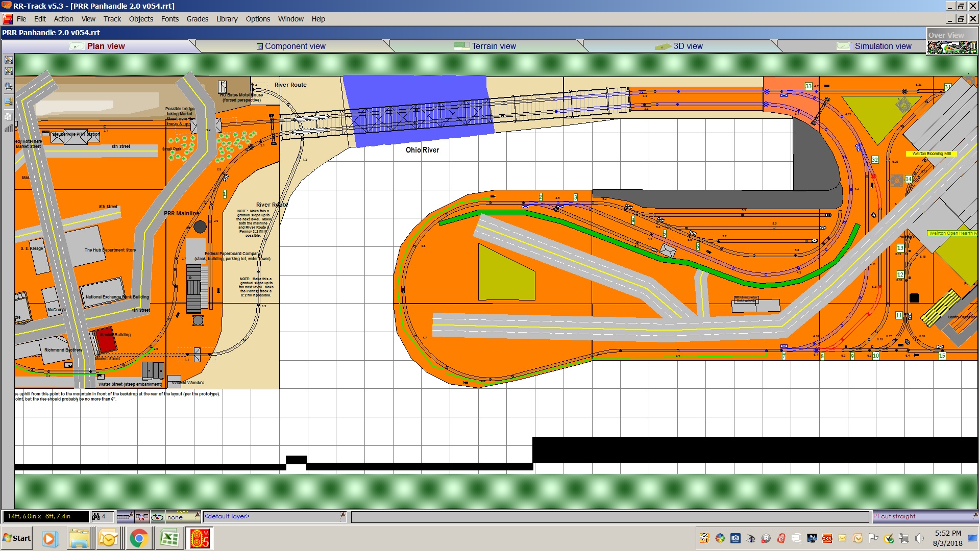Click the Over View thumbnail
Viewport: 980px width, 551px height.
click(x=952, y=47)
